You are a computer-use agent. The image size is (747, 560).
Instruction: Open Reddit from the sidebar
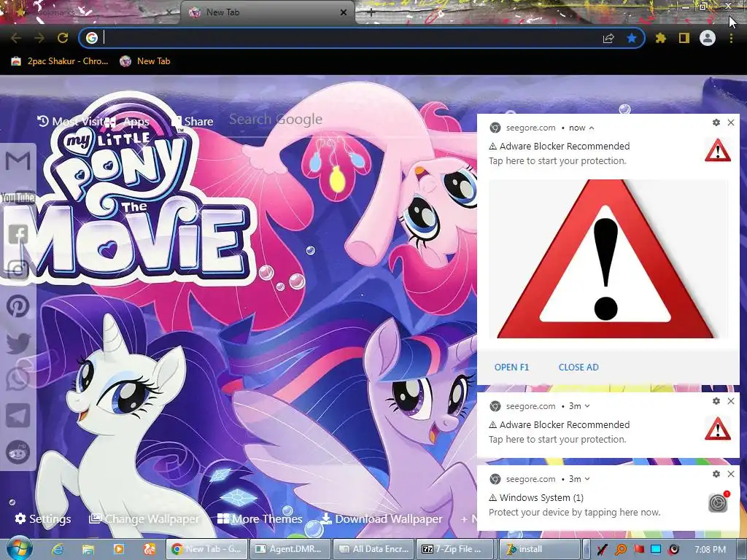pyautogui.click(x=18, y=452)
